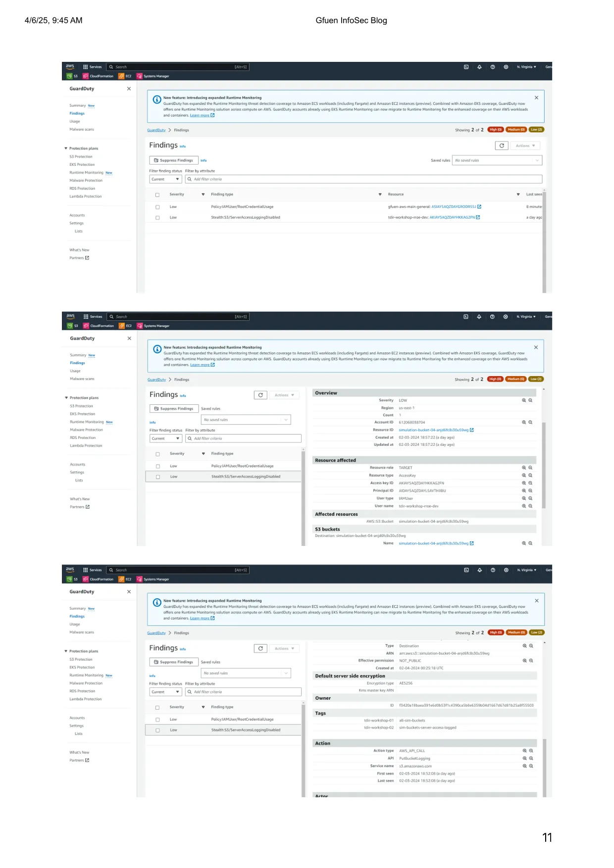Click details panel scrollbar in middle screenshot
This screenshot has width=614, height=868.
click(544, 465)
